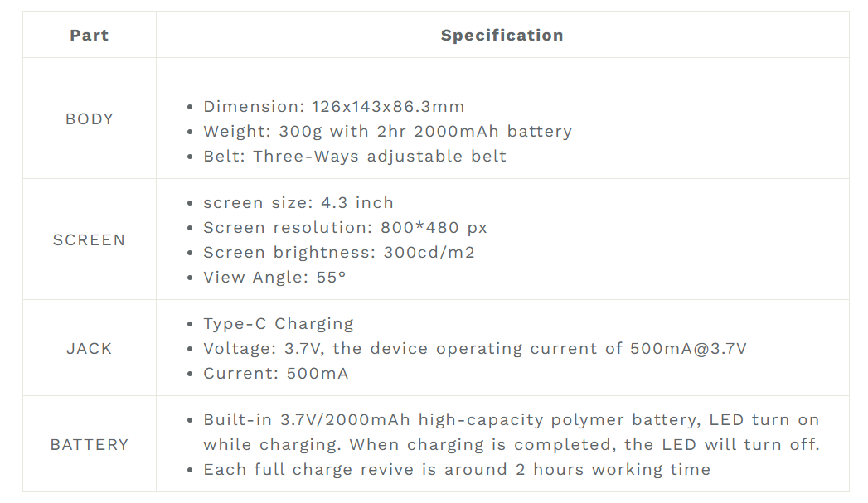
Task: Click the bullet before Type-C Charging
Action: pyautogui.click(x=190, y=324)
